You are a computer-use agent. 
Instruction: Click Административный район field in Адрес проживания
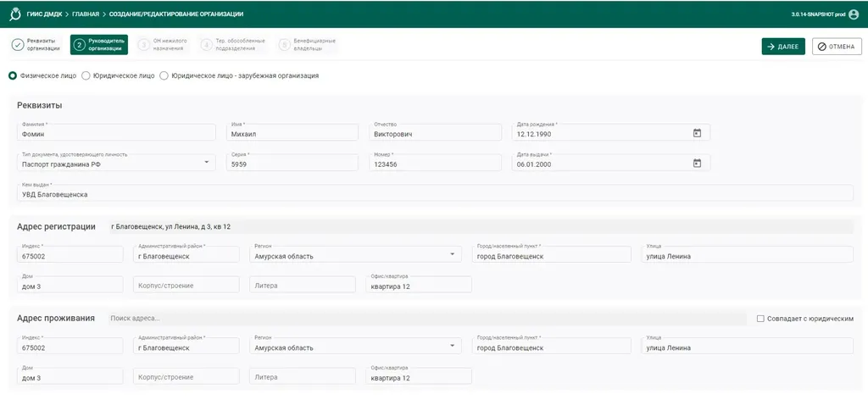(186, 346)
